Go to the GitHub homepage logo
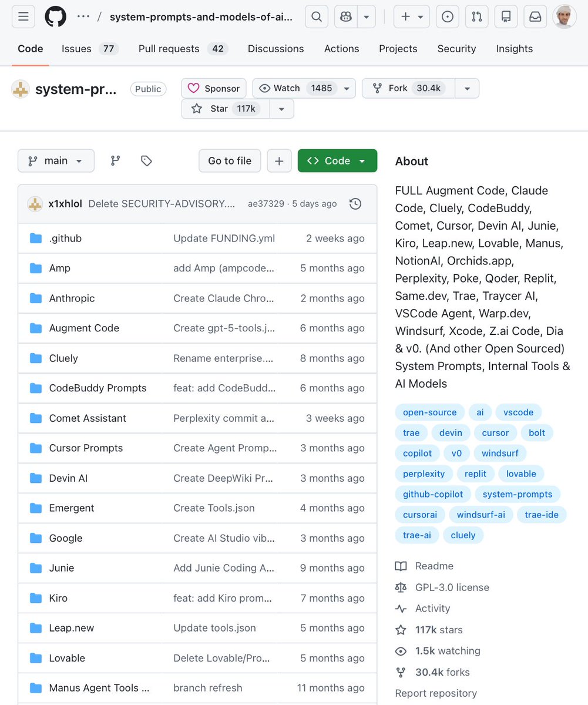588x705 pixels. point(56,16)
